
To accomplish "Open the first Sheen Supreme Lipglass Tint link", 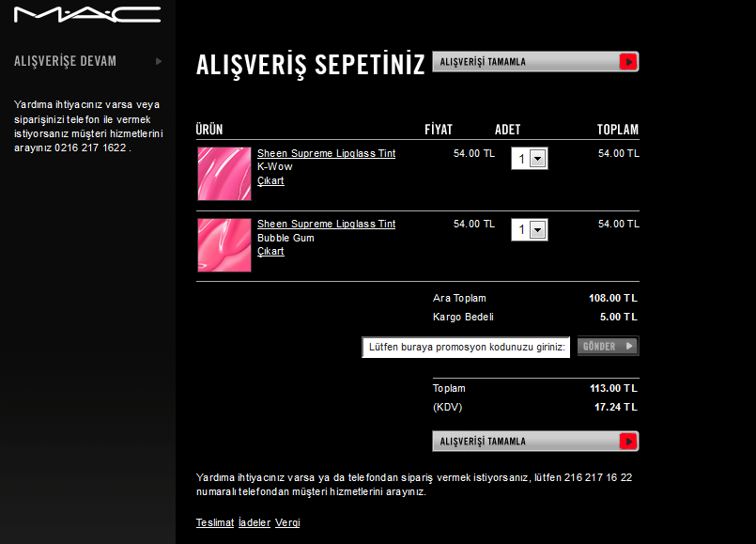I will point(327,153).
